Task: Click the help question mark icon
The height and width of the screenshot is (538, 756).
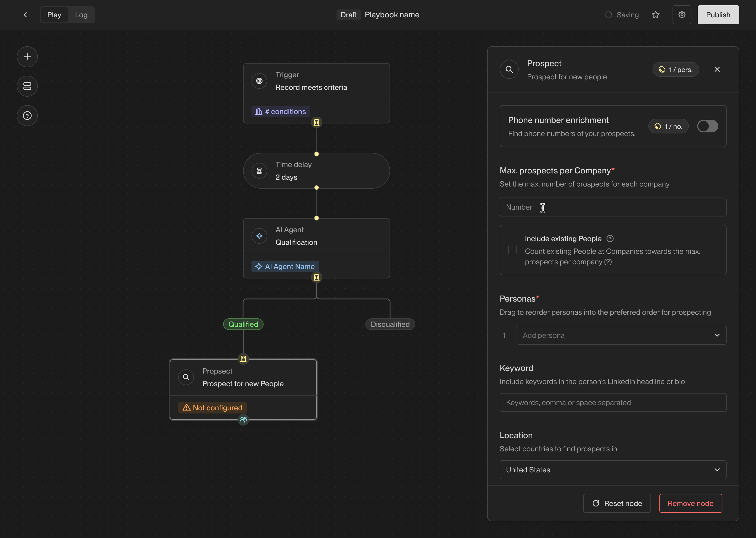Action: (x=27, y=116)
